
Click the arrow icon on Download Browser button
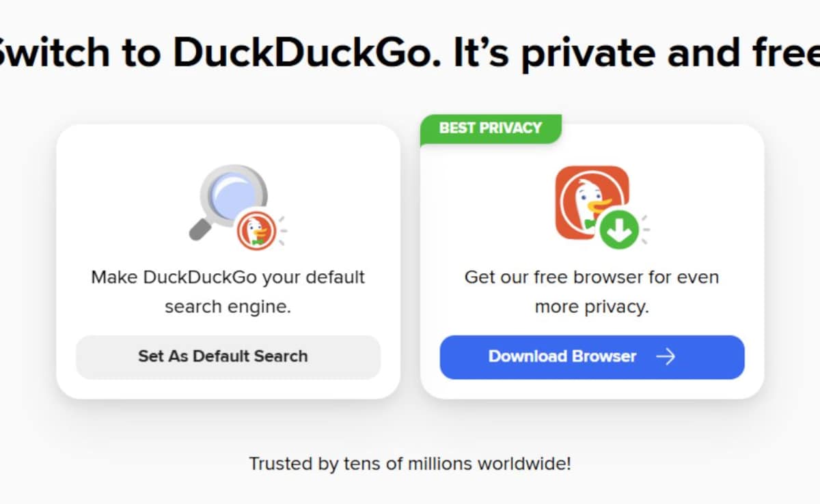[x=665, y=356]
